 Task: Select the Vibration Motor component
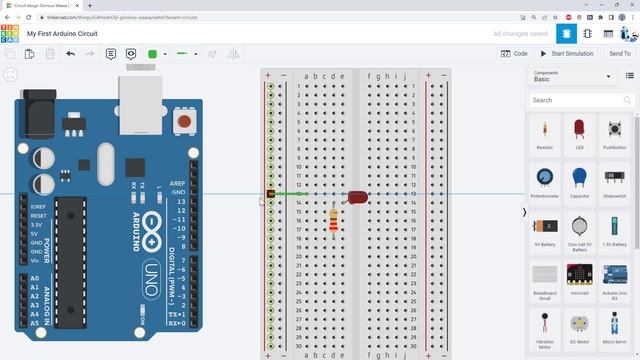(x=544, y=330)
